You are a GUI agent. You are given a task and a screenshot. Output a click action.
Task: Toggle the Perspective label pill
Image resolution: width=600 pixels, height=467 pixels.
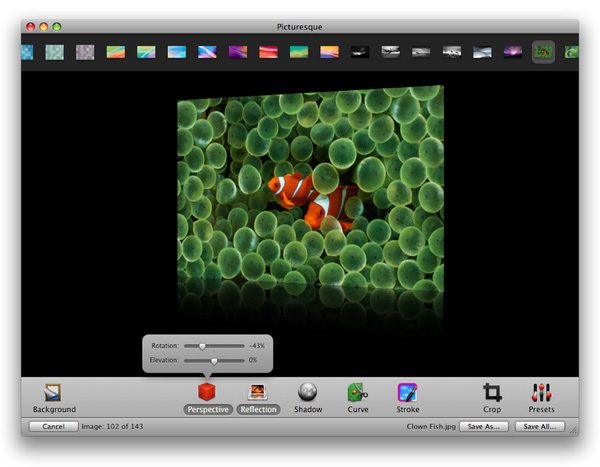pyautogui.click(x=208, y=410)
